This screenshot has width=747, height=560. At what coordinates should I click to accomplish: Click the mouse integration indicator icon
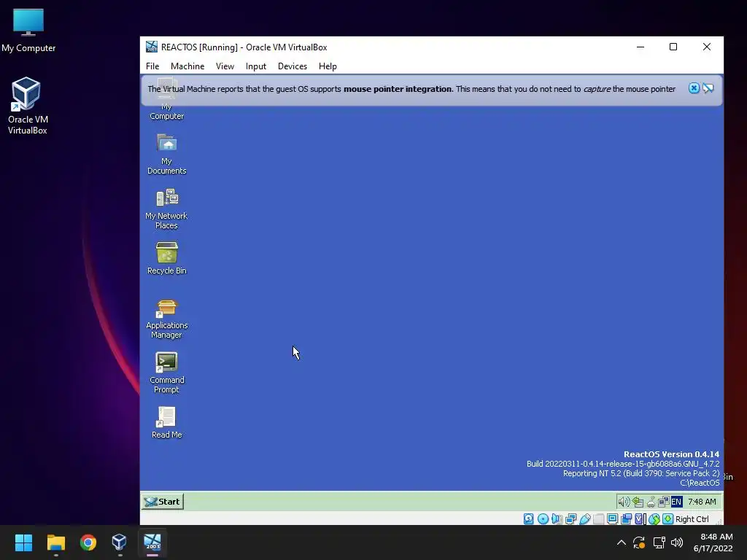(654, 519)
